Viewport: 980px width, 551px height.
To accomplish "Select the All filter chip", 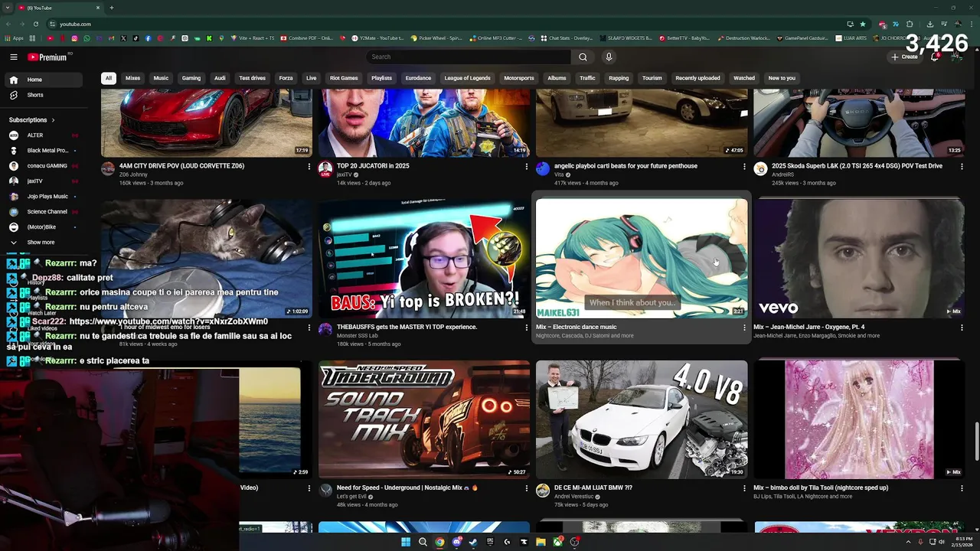I will pos(109,78).
